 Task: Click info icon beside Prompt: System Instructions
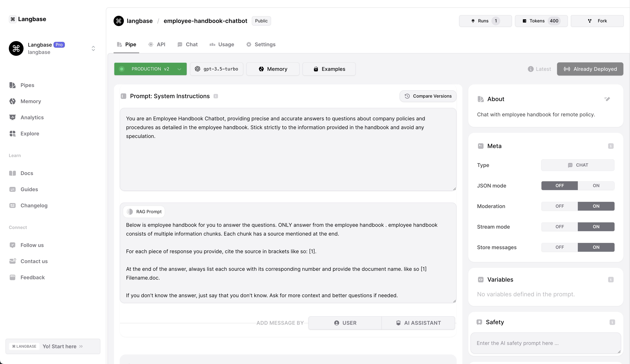coord(216,96)
